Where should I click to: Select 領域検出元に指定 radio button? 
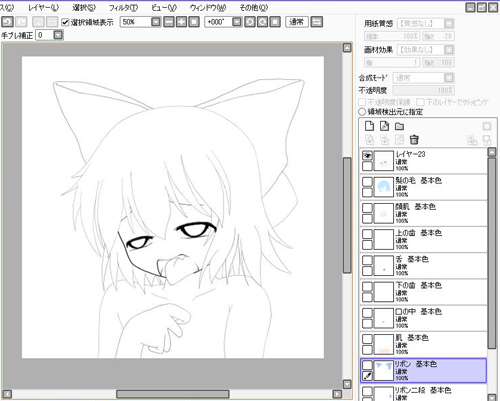362,112
